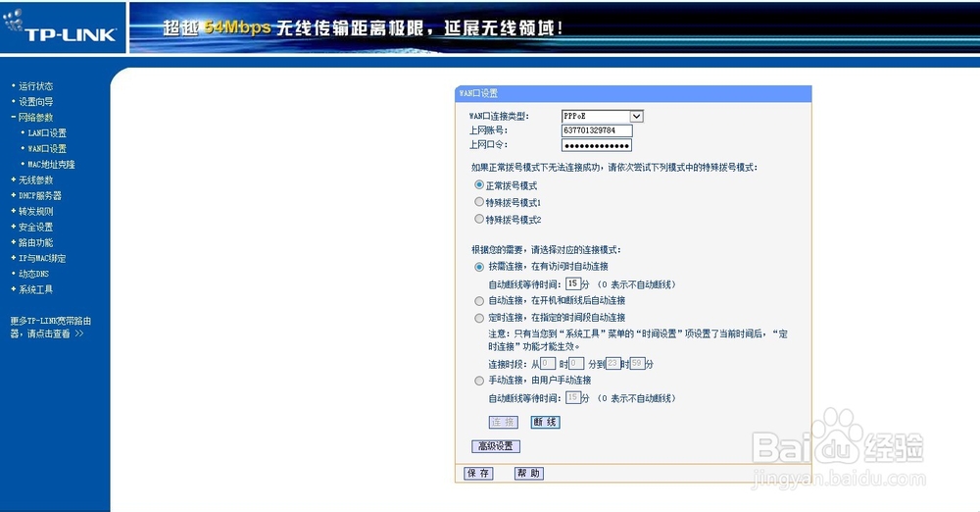Select 特殊拨号模式1 radio button

point(479,202)
